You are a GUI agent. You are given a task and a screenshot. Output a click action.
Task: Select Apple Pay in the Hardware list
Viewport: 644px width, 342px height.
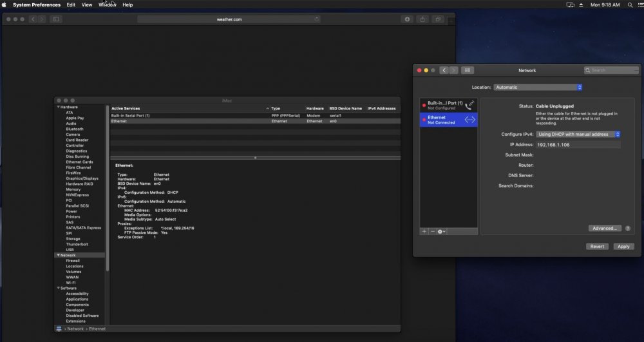(x=75, y=119)
